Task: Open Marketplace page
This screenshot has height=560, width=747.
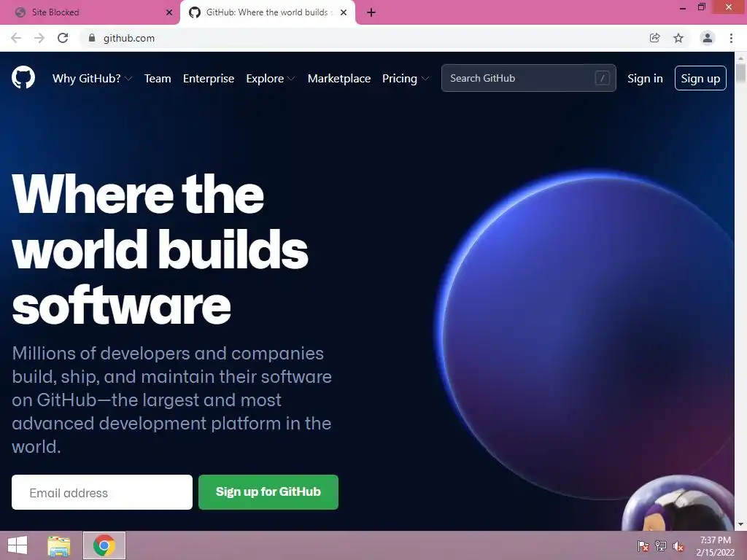Action: tap(339, 79)
